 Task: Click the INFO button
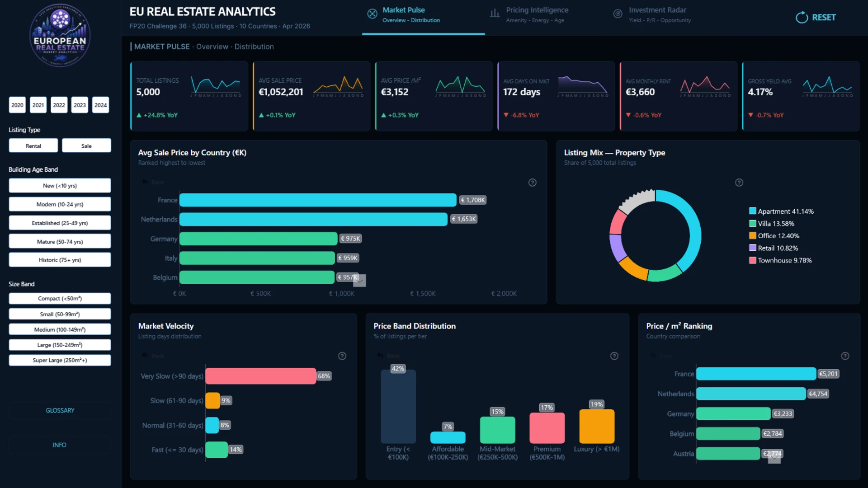(x=59, y=445)
